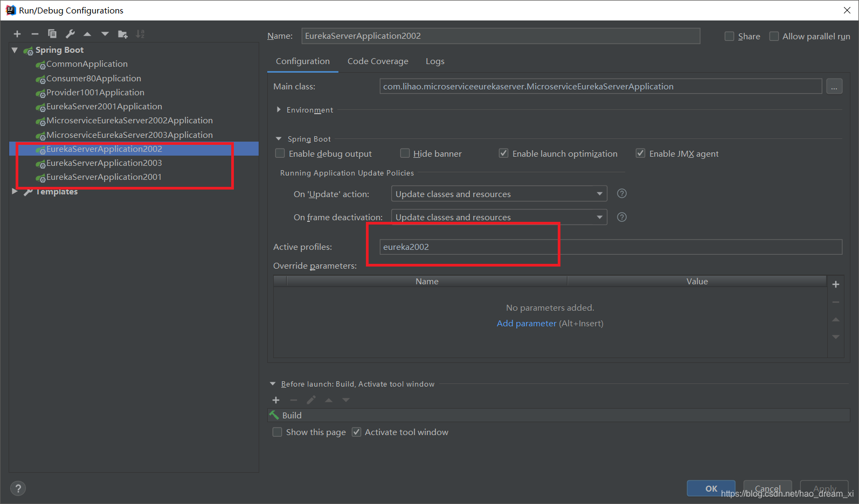Enable Allow parallel run checkbox
Screen dimensions: 859x504
click(x=774, y=36)
